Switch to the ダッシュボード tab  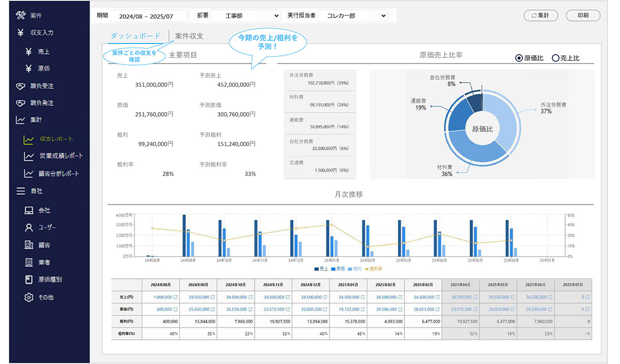tap(135, 36)
